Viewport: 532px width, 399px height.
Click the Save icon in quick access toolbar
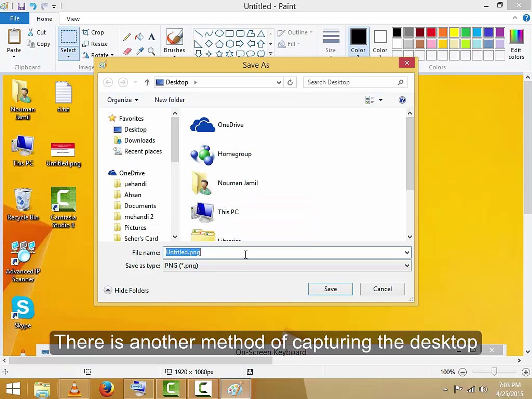(x=21, y=6)
